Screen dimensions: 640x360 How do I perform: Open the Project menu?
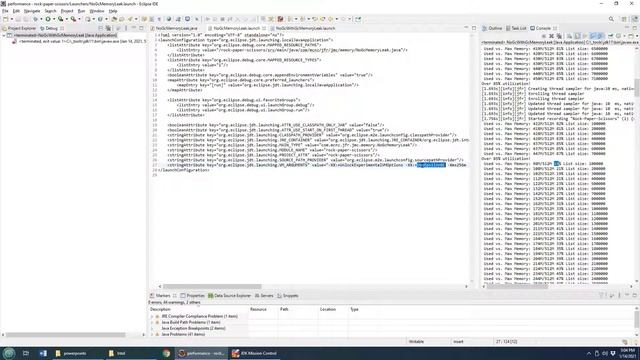coord(67,11)
